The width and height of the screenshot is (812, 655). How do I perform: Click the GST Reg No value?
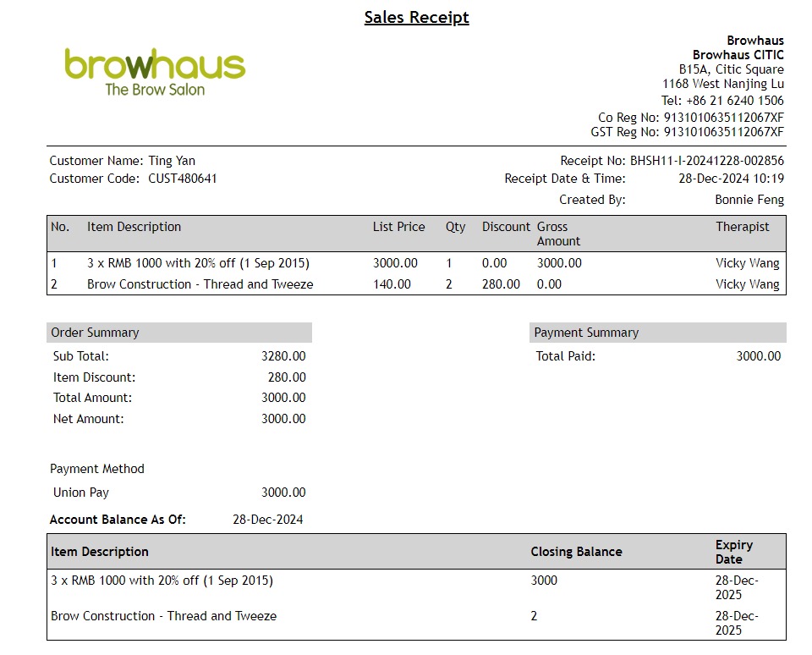(x=723, y=132)
